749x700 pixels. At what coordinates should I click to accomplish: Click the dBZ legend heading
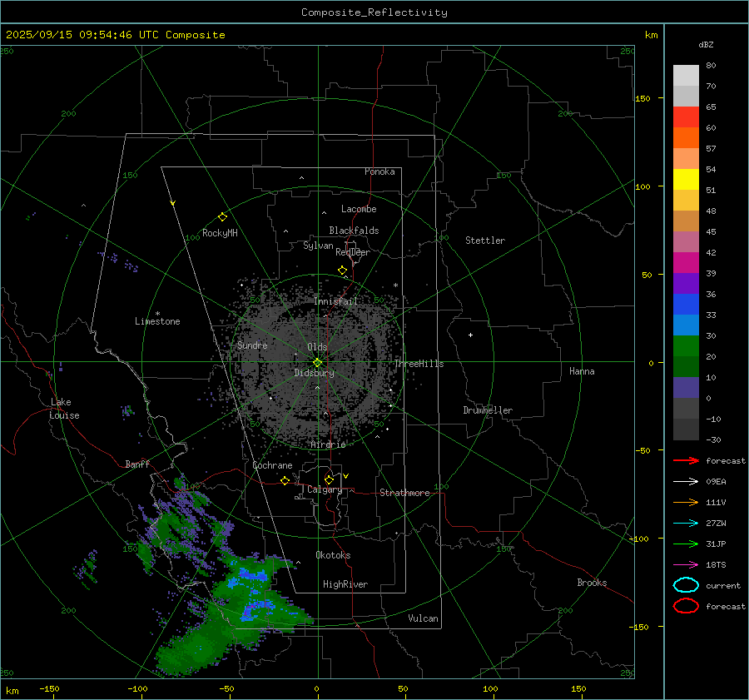coord(706,44)
